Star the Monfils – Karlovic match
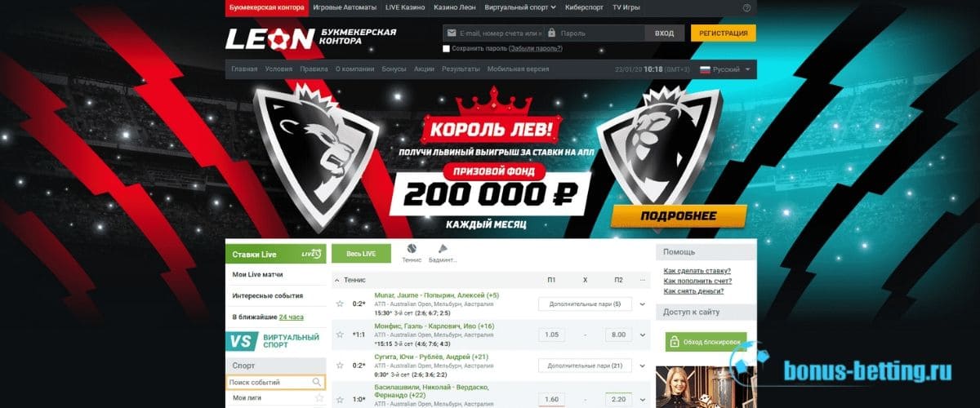This screenshot has height=408, width=980. pyautogui.click(x=340, y=335)
